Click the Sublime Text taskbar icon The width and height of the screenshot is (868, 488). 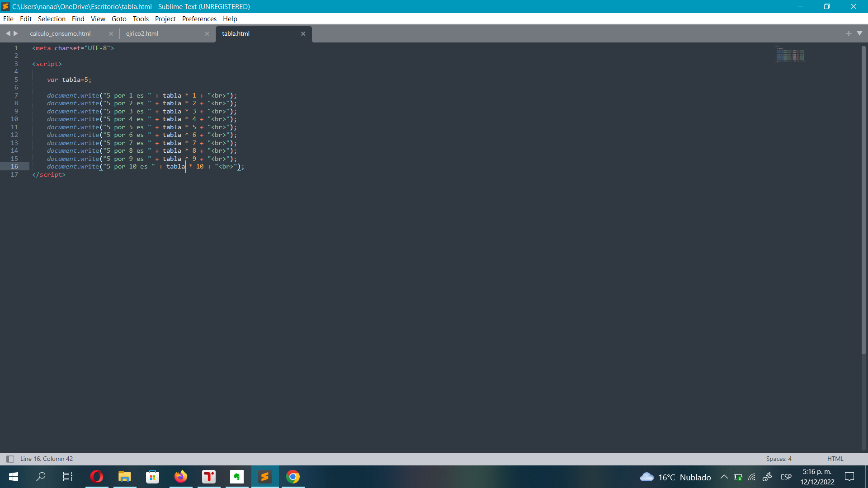[x=265, y=477]
